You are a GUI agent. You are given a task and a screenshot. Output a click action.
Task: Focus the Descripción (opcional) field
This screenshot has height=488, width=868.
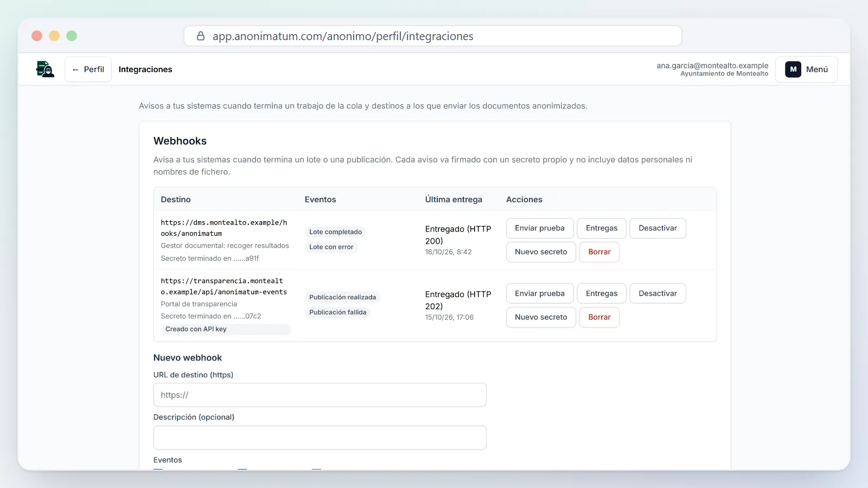(320, 438)
